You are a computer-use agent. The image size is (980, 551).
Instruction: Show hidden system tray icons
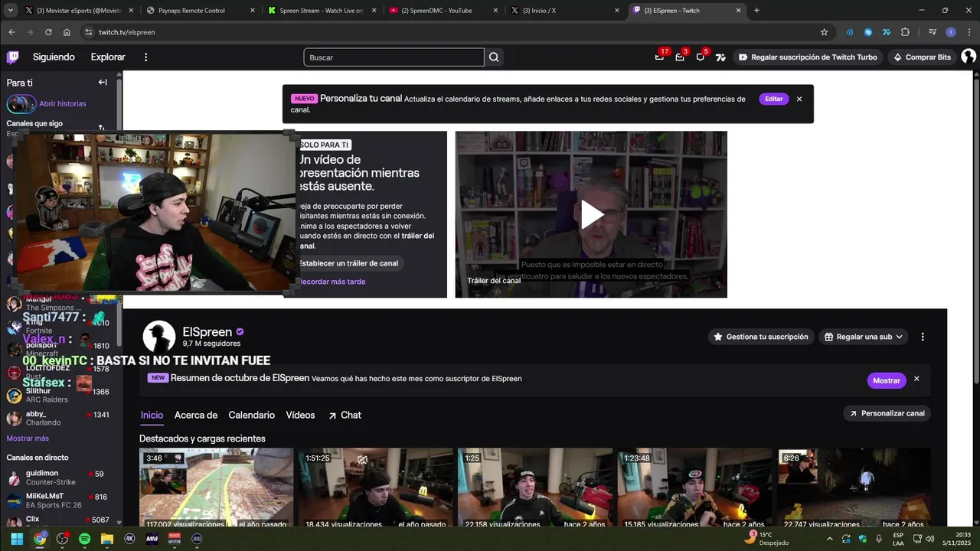[x=829, y=539]
